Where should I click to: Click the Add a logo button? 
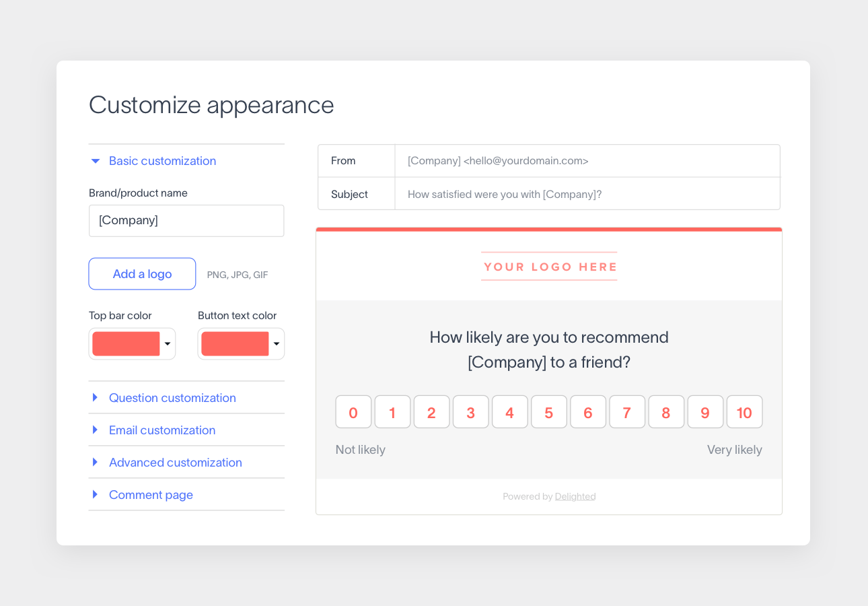(x=141, y=274)
